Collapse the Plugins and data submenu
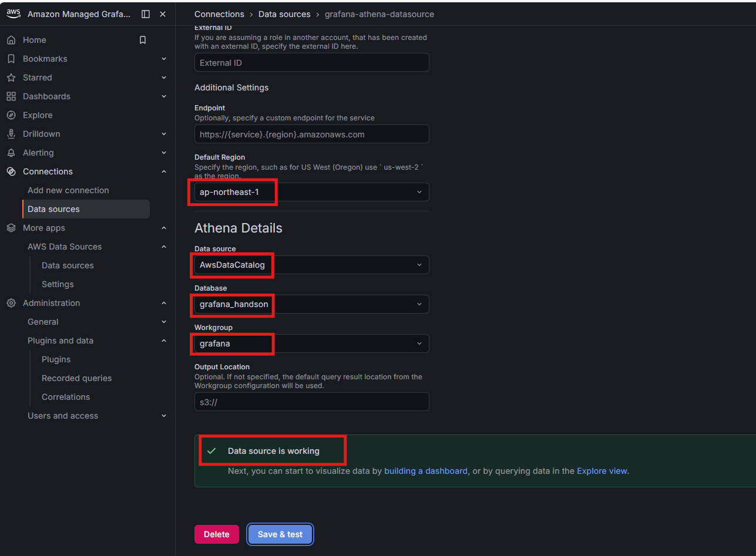756x556 pixels. coord(164,341)
